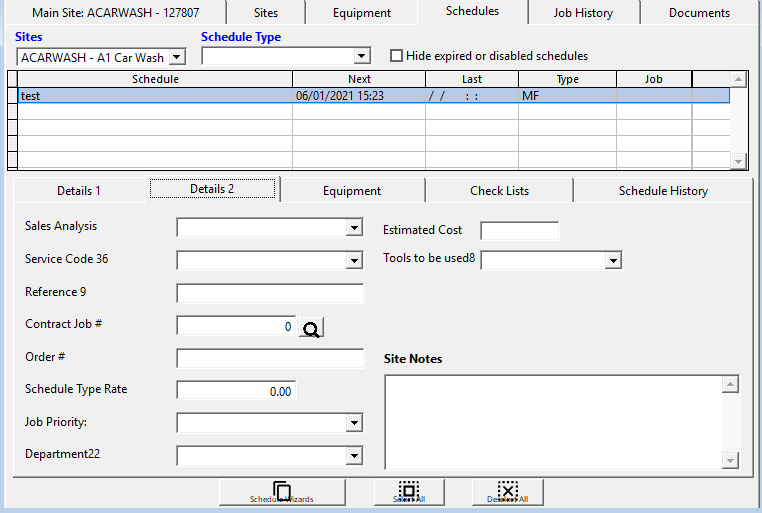This screenshot has width=762, height=513.
Task: Toggle Hide expired or disabled schedules checkbox
Action: (397, 56)
